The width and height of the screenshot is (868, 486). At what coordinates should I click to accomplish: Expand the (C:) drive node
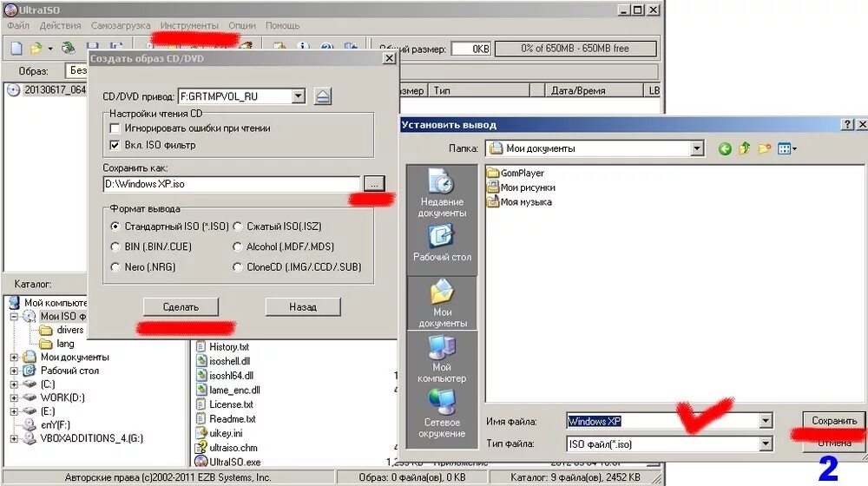click(14, 384)
